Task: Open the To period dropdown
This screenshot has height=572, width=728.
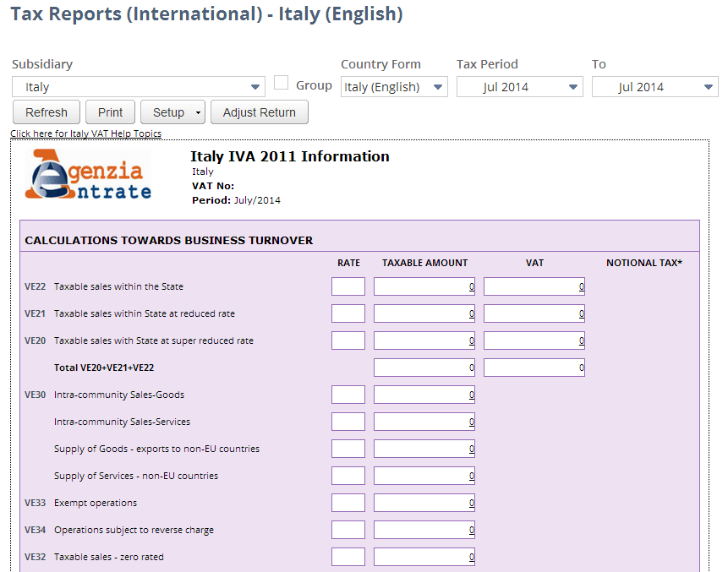Action: (x=654, y=87)
